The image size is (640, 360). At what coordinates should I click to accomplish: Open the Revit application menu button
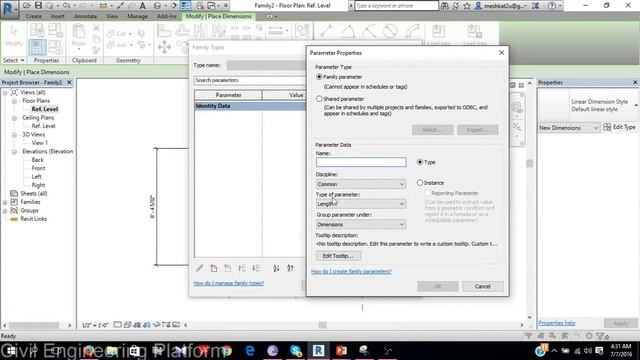click(x=9, y=9)
